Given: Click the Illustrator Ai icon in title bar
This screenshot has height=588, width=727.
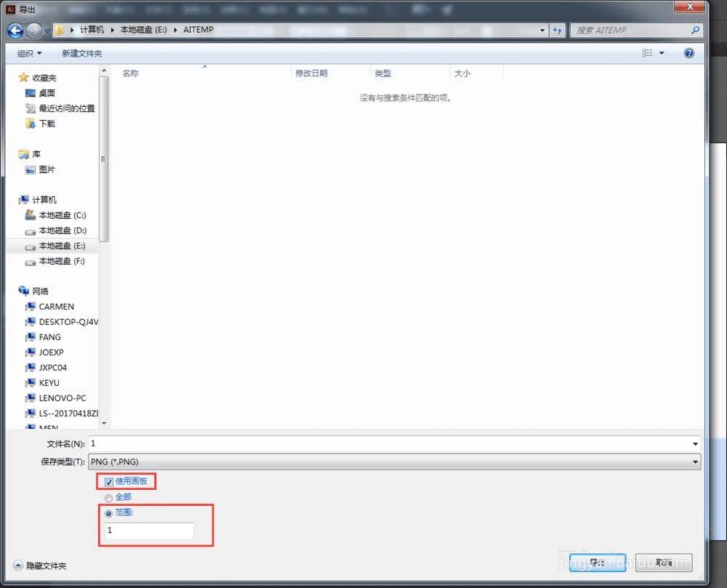Looking at the screenshot, I should pos(10,9).
